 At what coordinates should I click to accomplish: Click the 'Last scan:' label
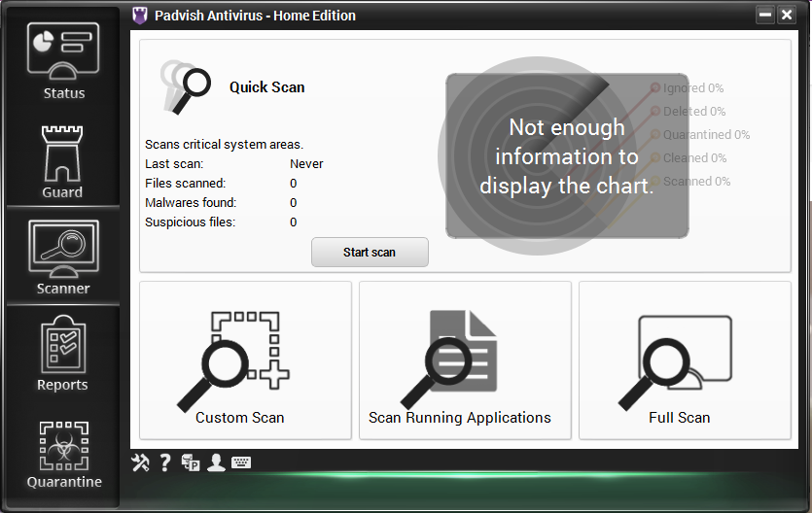click(x=174, y=164)
